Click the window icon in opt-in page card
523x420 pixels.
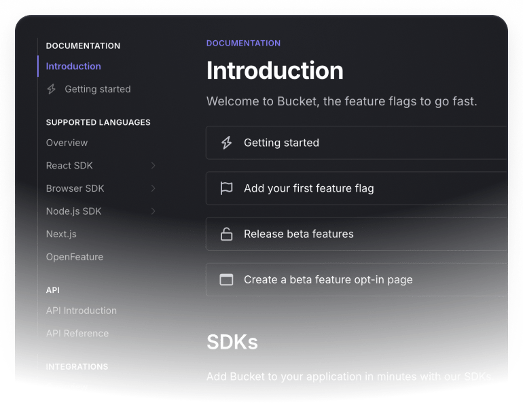pyautogui.click(x=226, y=279)
